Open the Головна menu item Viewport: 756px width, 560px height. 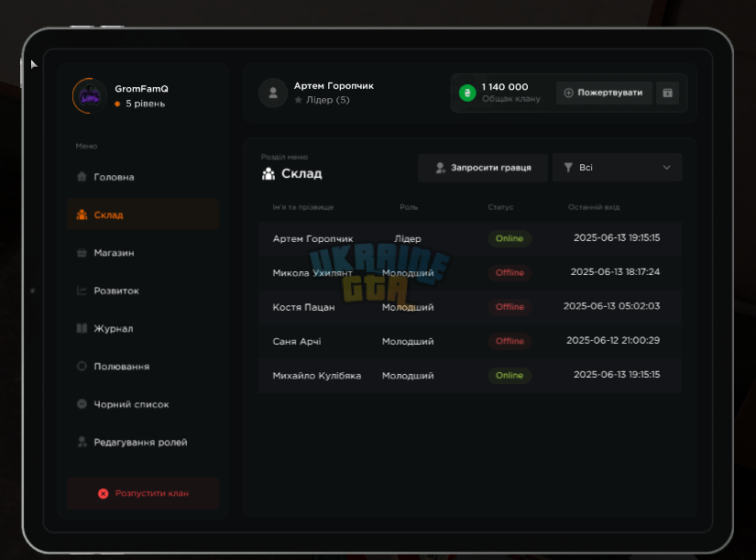pyautogui.click(x=143, y=177)
